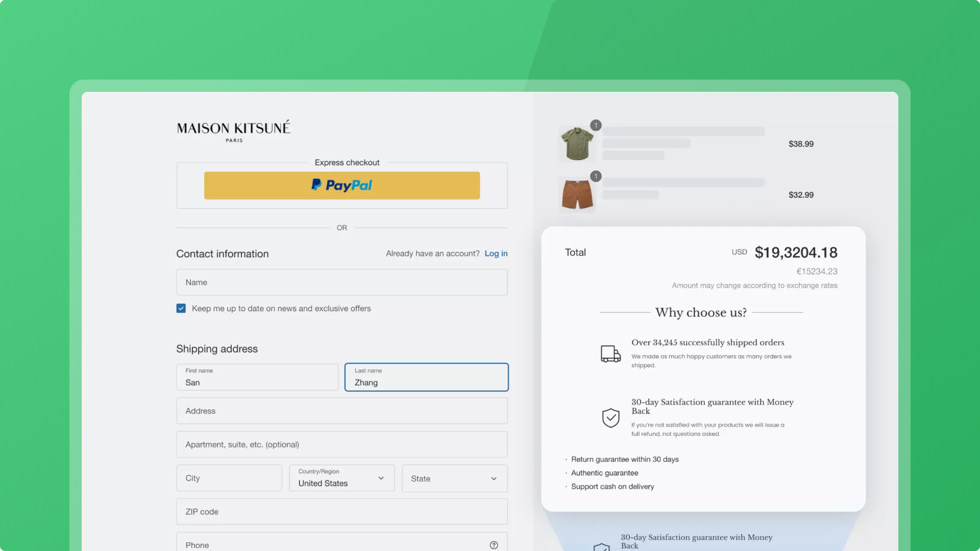Click into the Address input field
Image resolution: width=980 pixels, height=551 pixels.
tap(341, 411)
